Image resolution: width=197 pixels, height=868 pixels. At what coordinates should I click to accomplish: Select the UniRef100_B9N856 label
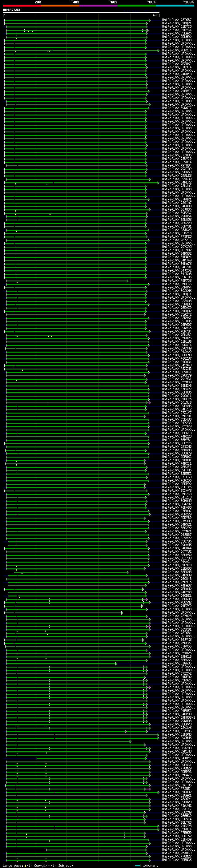click(177, 220)
